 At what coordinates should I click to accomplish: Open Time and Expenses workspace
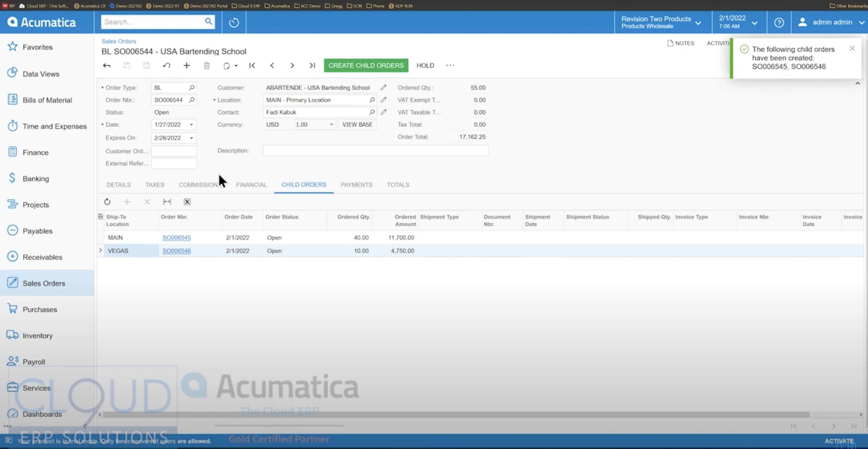(x=47, y=126)
